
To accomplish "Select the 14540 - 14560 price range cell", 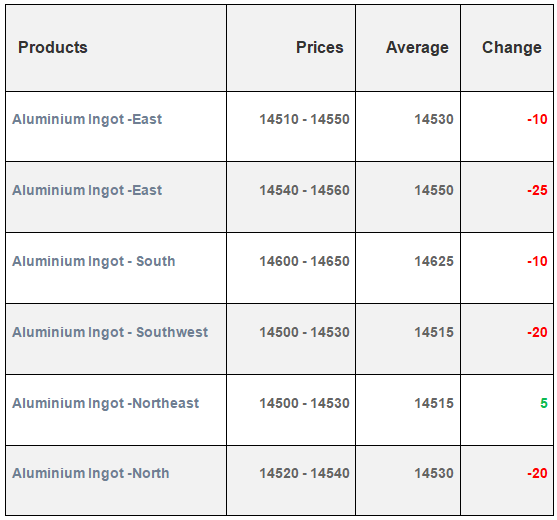I will (x=304, y=190).
